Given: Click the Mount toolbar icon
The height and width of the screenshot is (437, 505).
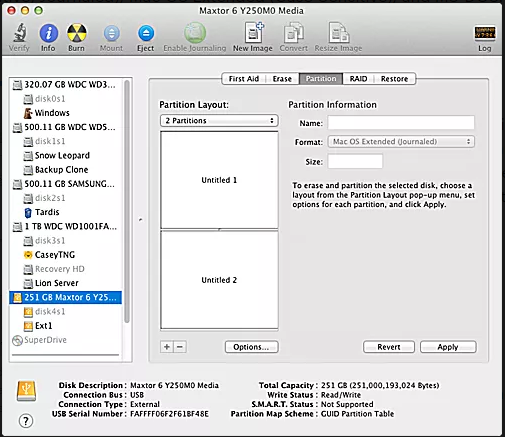Looking at the screenshot, I should tap(111, 33).
